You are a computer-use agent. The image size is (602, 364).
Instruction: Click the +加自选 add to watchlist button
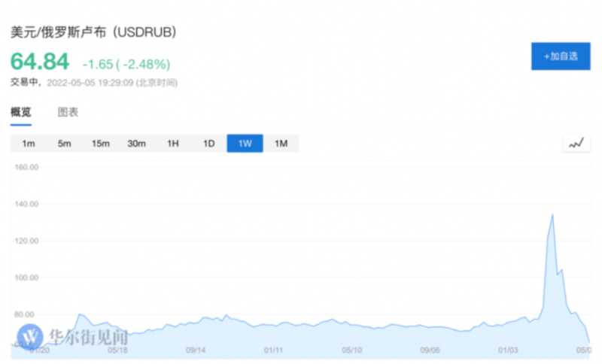coord(561,56)
